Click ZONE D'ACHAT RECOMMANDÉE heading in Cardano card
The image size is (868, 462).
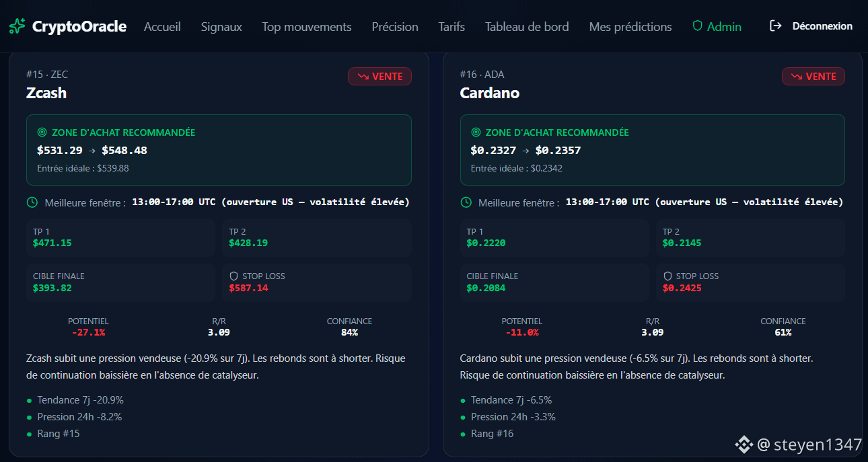tap(557, 132)
